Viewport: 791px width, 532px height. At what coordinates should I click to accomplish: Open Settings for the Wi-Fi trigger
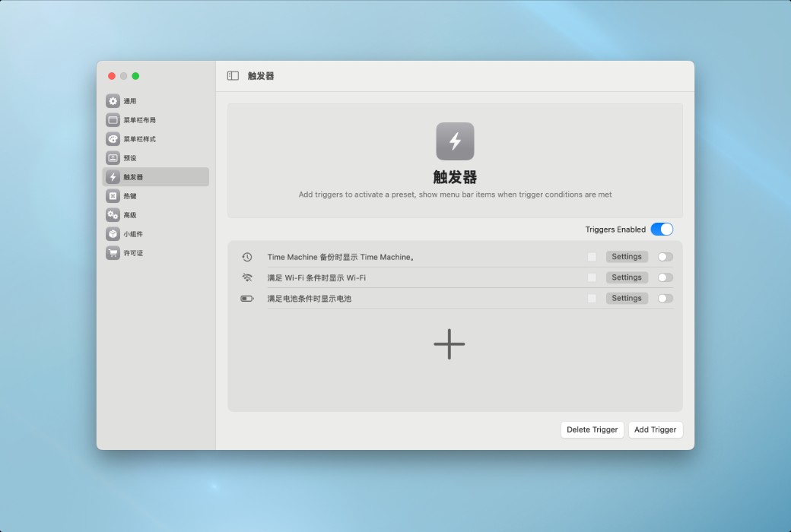tap(627, 277)
